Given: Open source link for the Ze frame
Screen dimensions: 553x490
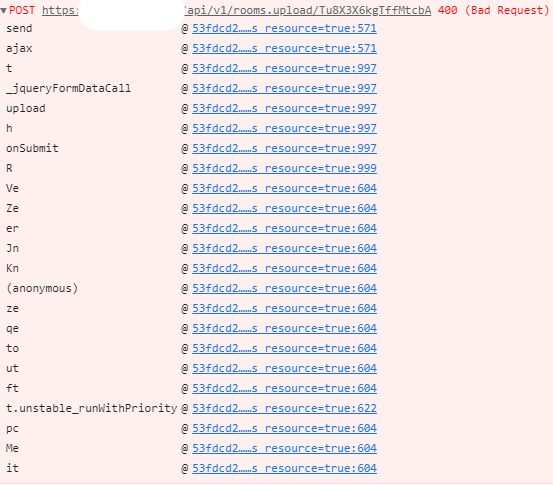Looking at the screenshot, I should 284,208.
